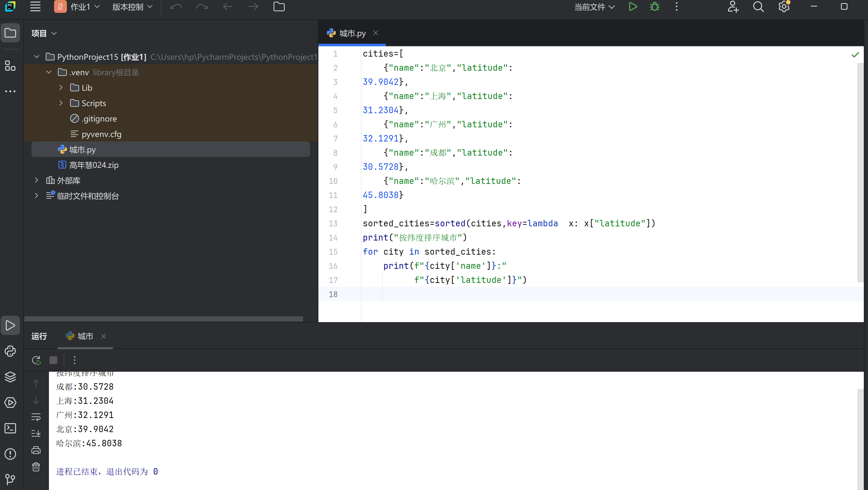
Task: Print the run console output
Action: click(36, 450)
